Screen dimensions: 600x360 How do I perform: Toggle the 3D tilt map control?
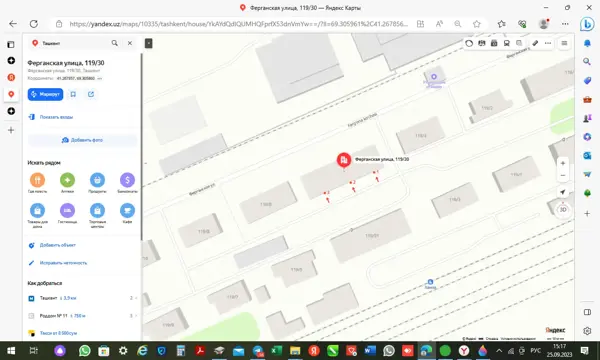(x=563, y=210)
